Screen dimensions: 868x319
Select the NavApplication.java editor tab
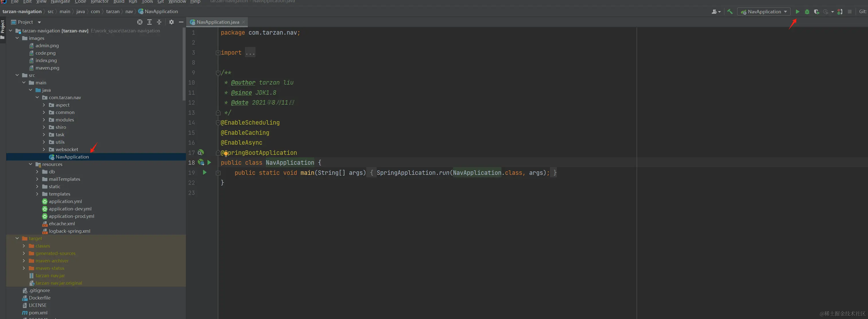click(x=218, y=22)
